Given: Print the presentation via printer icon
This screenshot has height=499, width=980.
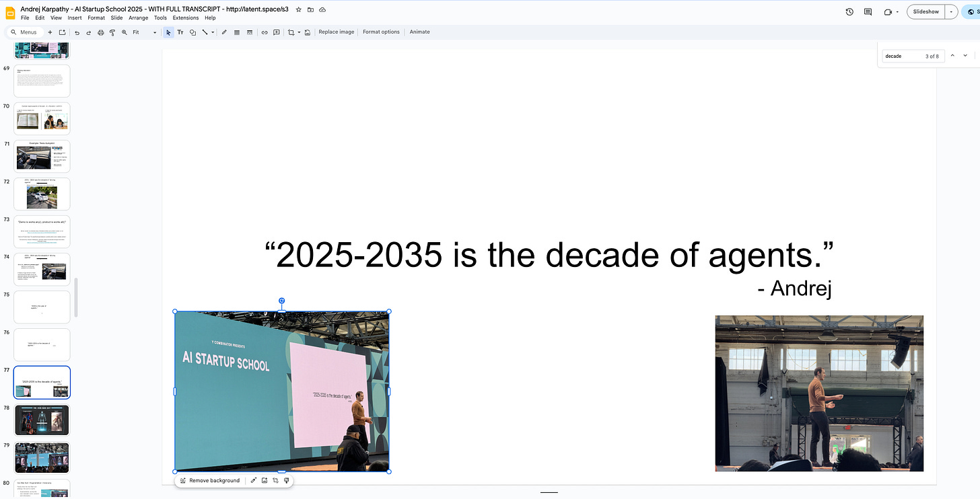Looking at the screenshot, I should click(100, 32).
